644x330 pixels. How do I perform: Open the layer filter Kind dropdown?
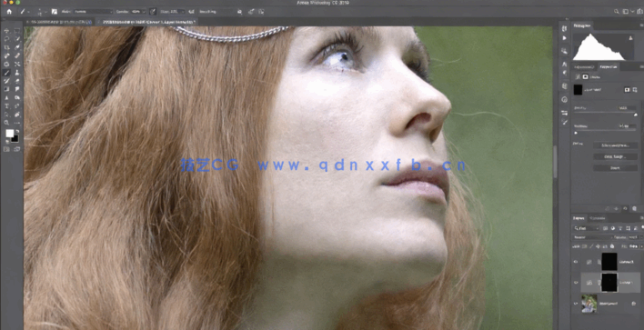587,228
